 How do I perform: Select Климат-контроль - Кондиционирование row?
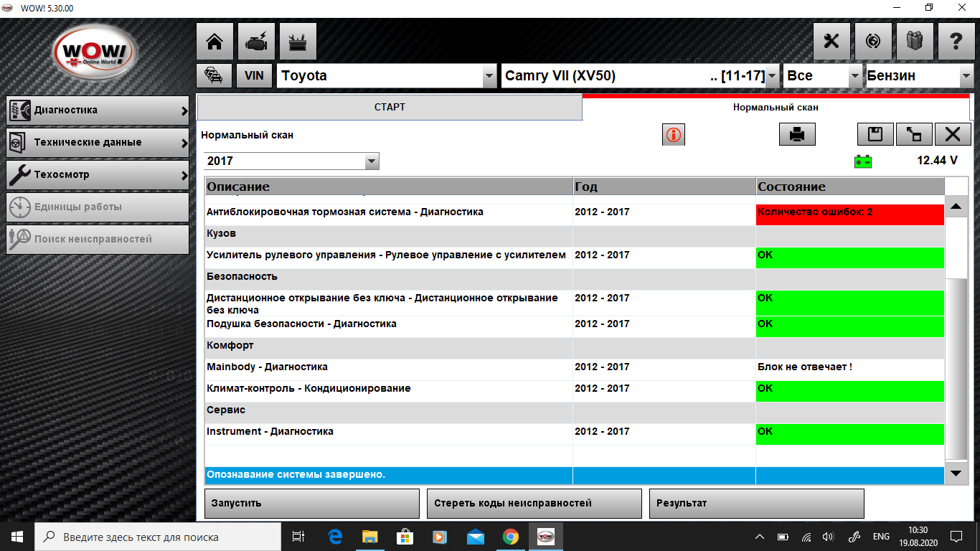(x=575, y=391)
